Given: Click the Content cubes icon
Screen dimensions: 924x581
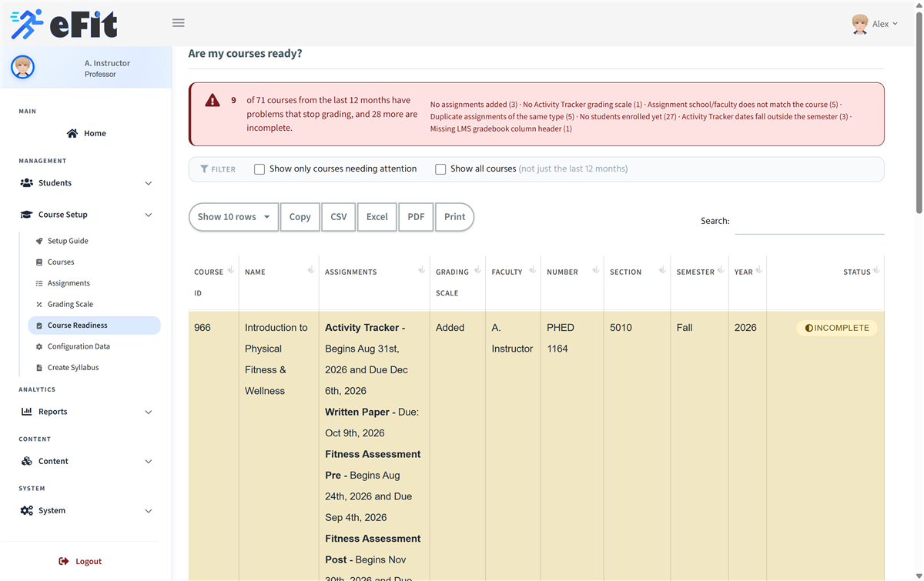Looking at the screenshot, I should coord(27,461).
